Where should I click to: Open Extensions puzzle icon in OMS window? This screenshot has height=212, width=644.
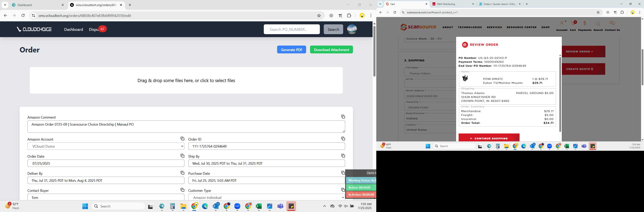pos(349,16)
